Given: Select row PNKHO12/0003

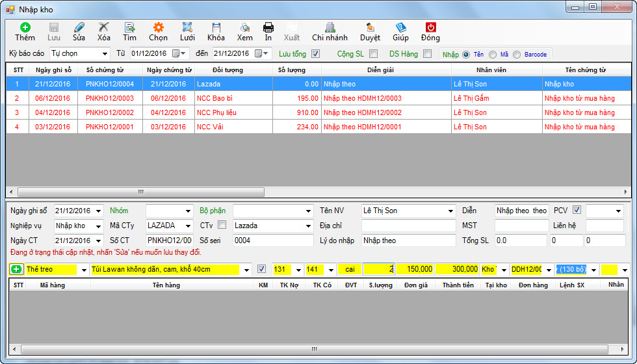Looking at the screenshot, I should coord(318,98).
